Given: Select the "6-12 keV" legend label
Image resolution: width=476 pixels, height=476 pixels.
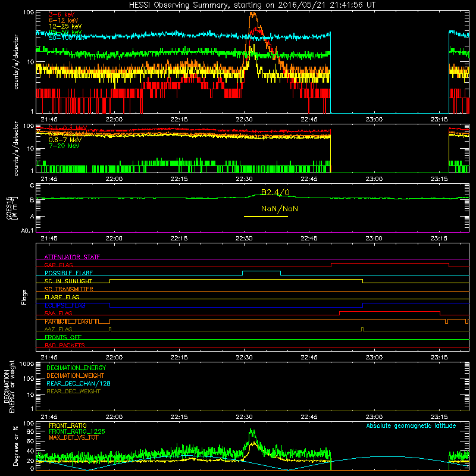Looking at the screenshot, I should 64,20.
